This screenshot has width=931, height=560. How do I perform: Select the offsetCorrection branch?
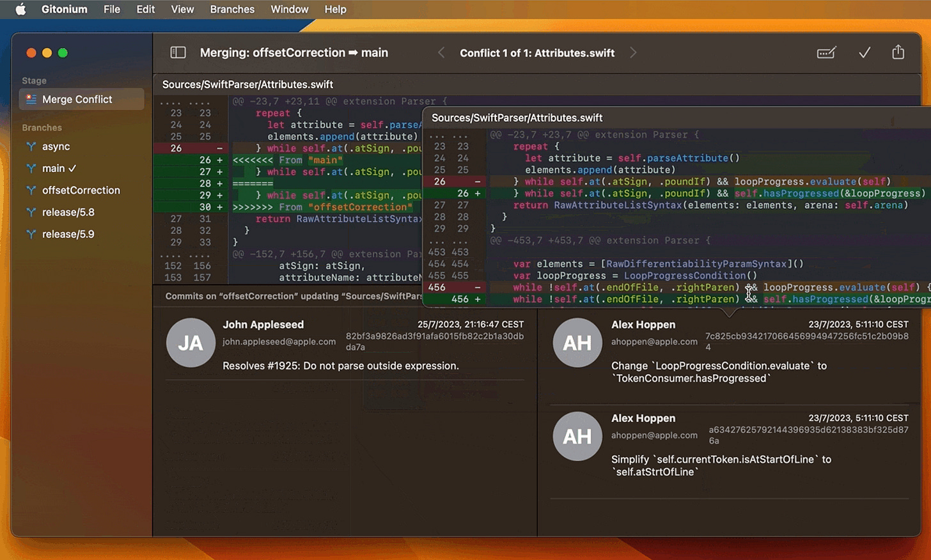[82, 190]
